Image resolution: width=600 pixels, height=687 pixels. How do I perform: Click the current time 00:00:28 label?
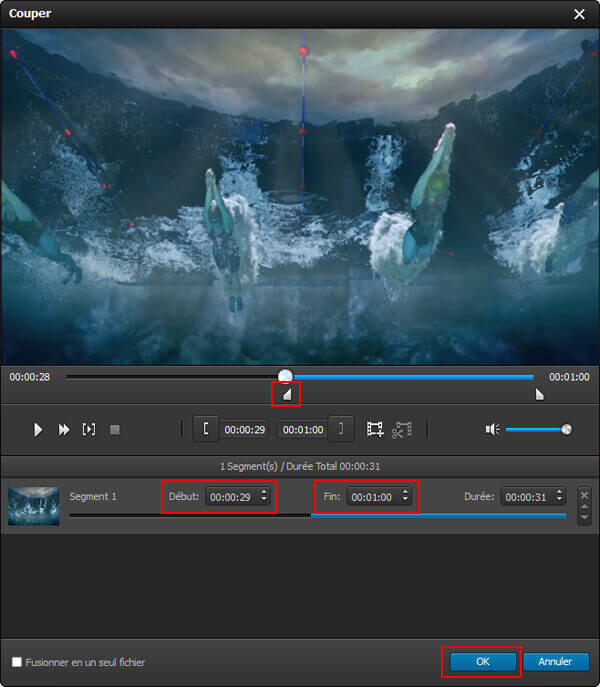click(x=30, y=377)
